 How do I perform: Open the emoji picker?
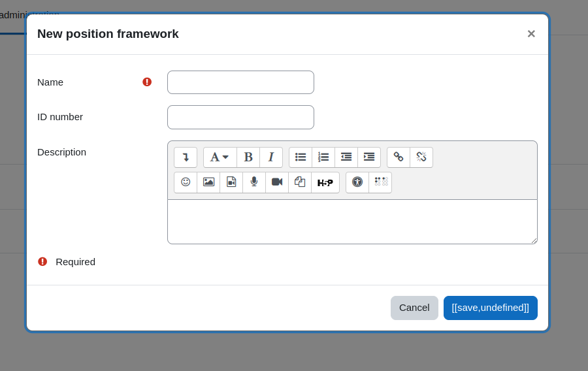click(186, 182)
